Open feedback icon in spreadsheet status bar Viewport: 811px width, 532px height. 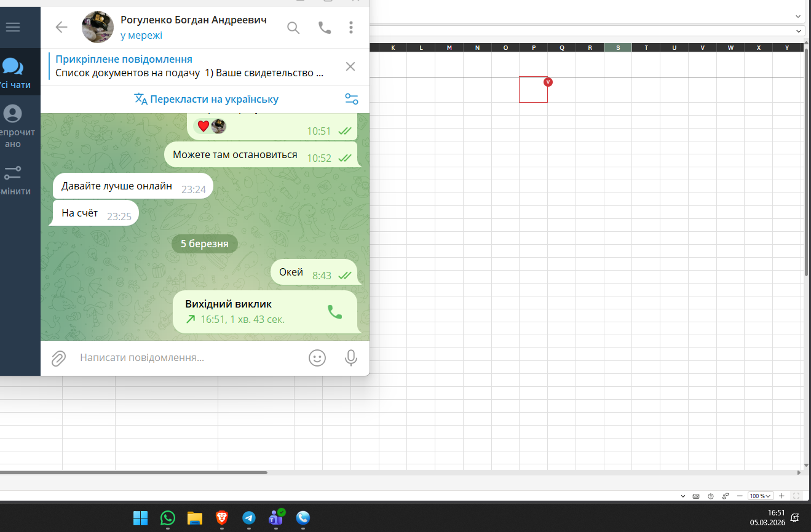coord(726,496)
